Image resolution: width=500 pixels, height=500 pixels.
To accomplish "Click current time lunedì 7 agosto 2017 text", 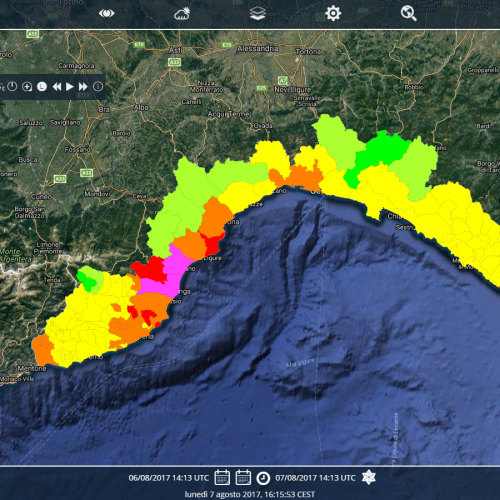I will tap(250, 494).
